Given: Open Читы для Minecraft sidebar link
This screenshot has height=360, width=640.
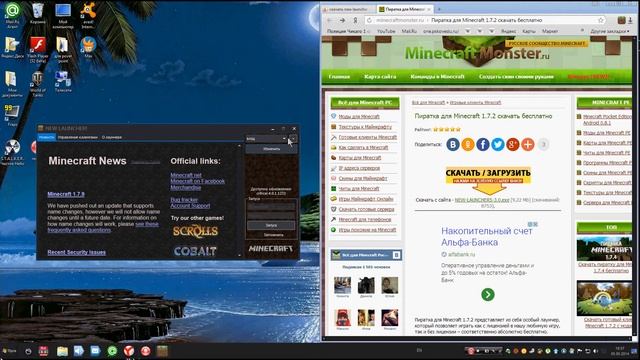Looking at the screenshot, I should [x=359, y=189].
